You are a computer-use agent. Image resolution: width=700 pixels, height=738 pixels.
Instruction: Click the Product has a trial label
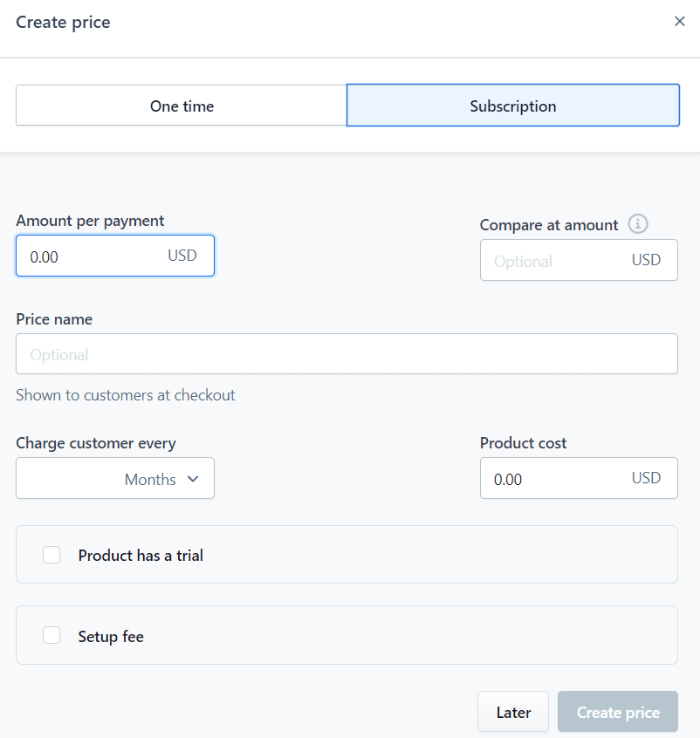(x=141, y=556)
